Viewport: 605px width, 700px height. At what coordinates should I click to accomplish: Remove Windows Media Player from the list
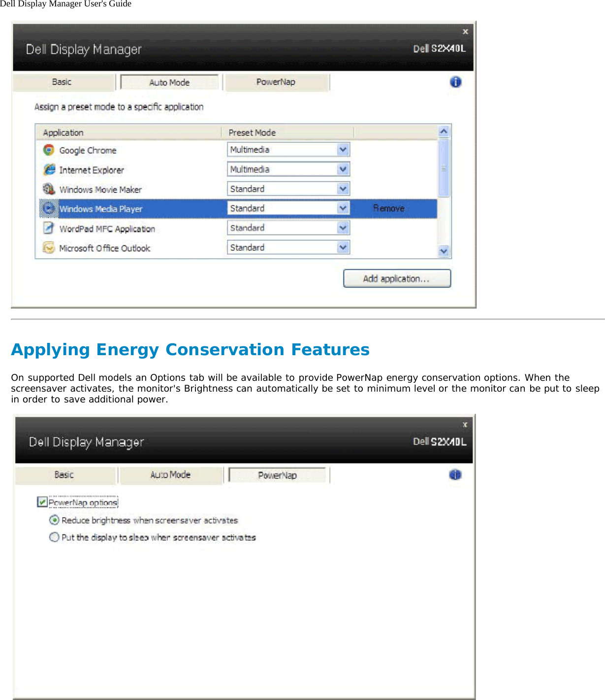[389, 208]
